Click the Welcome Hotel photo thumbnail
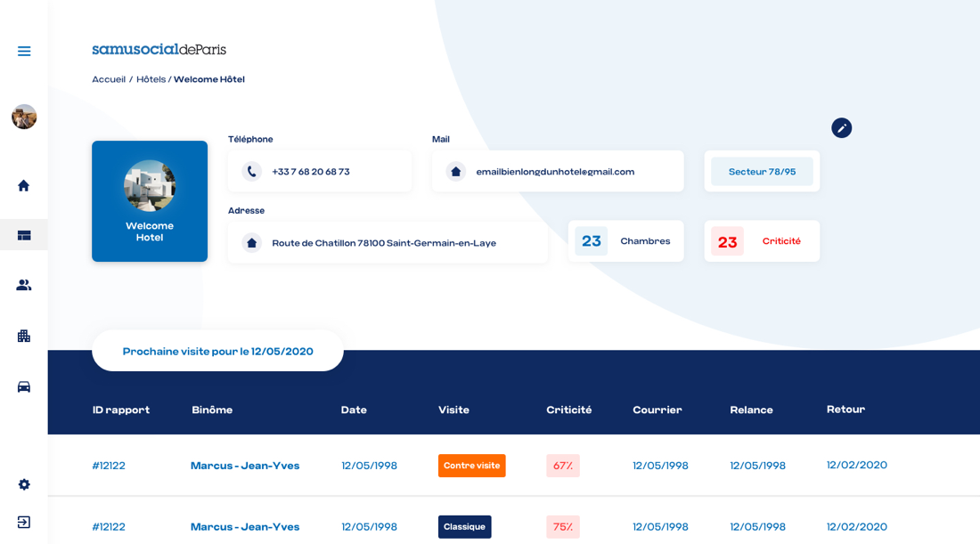980x544 pixels. tap(150, 185)
